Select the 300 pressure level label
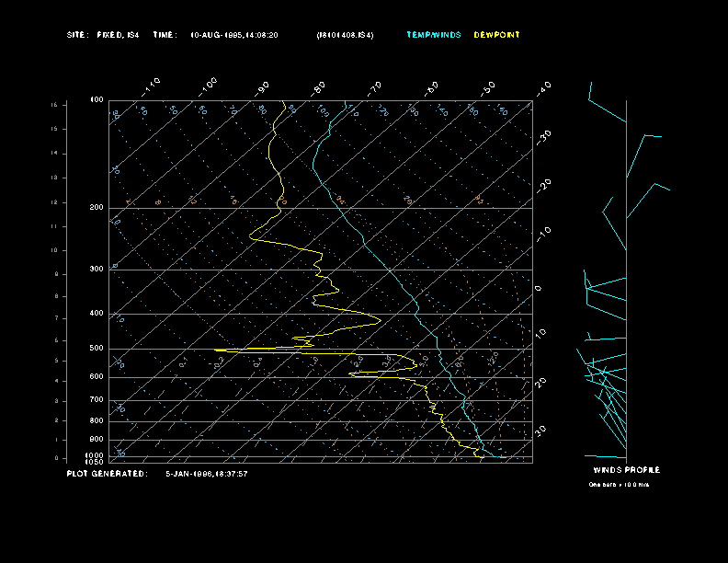 [x=97, y=270]
